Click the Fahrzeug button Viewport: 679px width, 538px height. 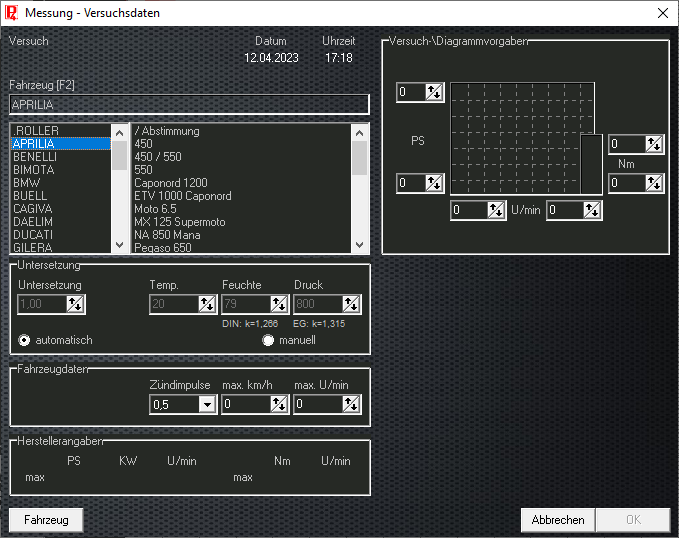(x=46, y=520)
